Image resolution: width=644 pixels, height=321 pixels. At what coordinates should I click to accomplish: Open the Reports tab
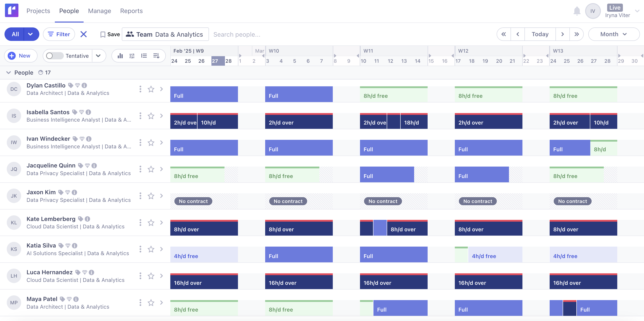point(131,11)
